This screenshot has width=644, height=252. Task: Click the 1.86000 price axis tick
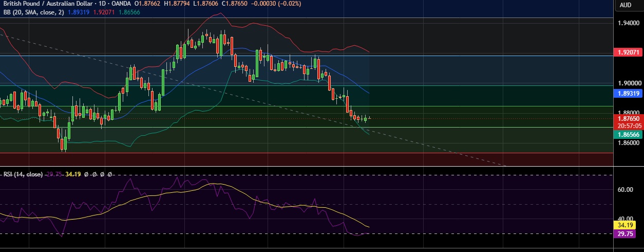pos(629,143)
